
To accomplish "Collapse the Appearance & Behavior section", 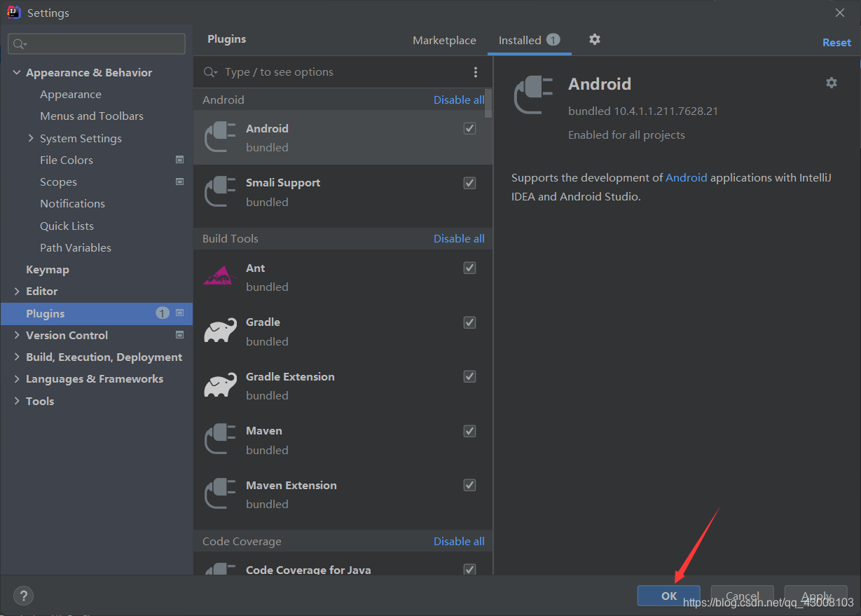I will [x=17, y=72].
